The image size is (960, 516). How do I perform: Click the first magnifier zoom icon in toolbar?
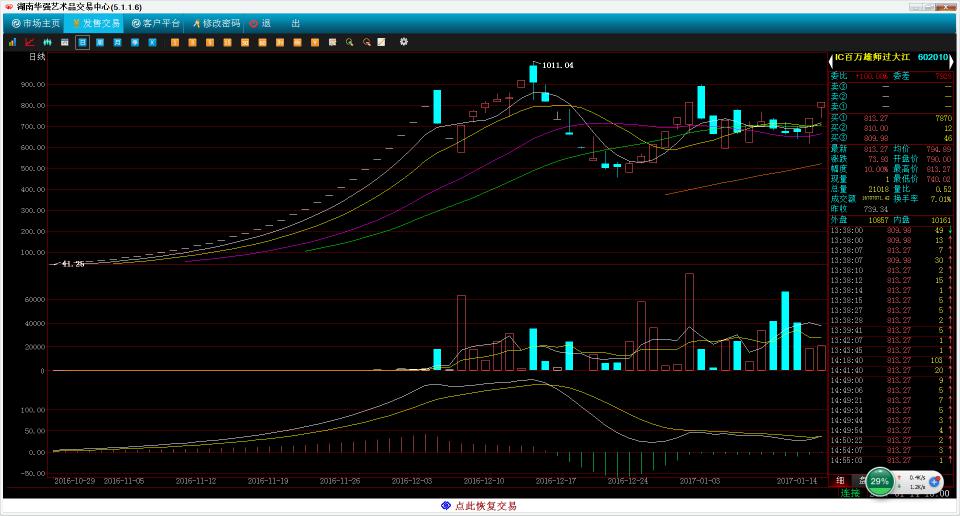pyautogui.click(x=349, y=42)
